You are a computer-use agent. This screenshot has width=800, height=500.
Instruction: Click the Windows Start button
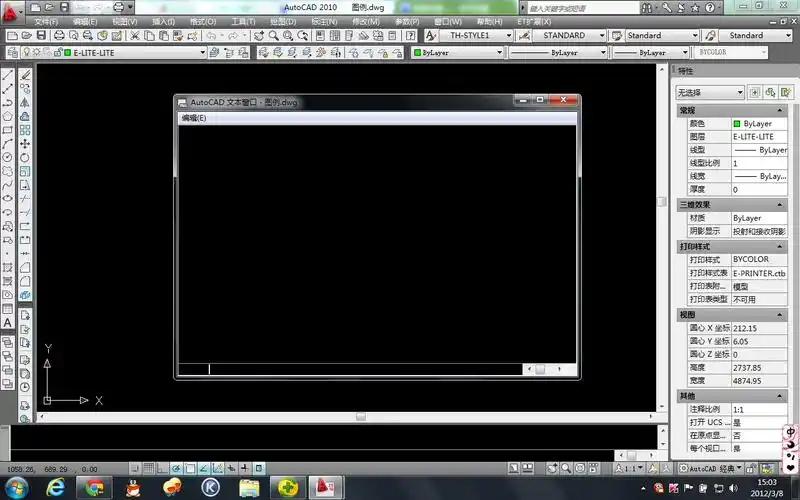tap(16, 488)
